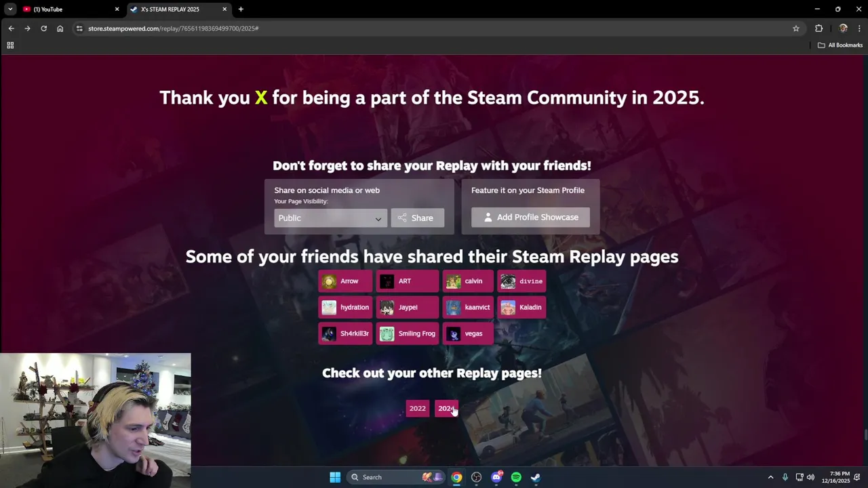This screenshot has height=488, width=868.
Task: Open divine's Steam Replay page
Action: 521,281
